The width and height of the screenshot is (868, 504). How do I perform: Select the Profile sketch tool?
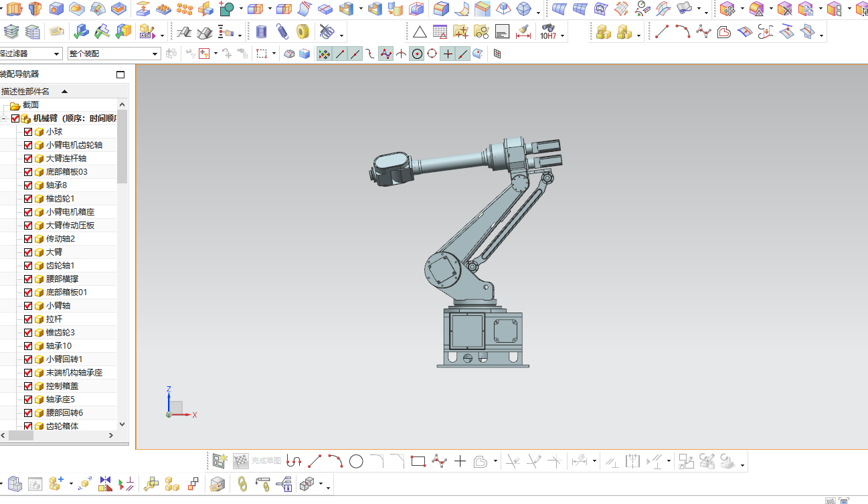tap(294, 460)
